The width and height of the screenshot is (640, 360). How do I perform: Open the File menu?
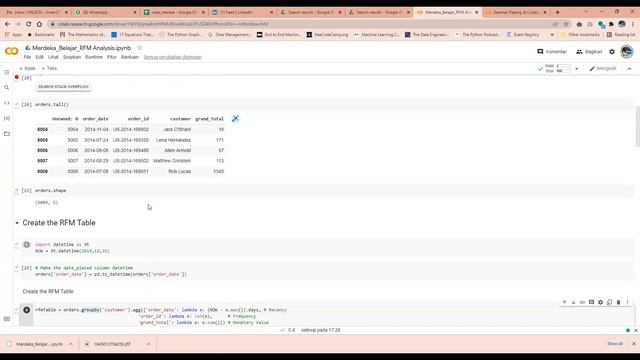pos(27,57)
